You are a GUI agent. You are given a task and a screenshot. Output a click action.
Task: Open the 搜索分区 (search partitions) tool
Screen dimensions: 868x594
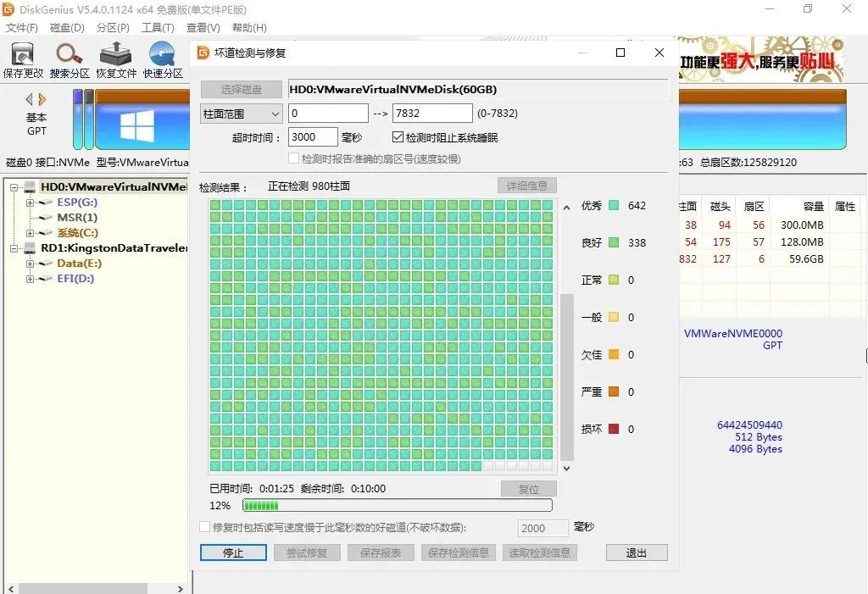point(70,58)
